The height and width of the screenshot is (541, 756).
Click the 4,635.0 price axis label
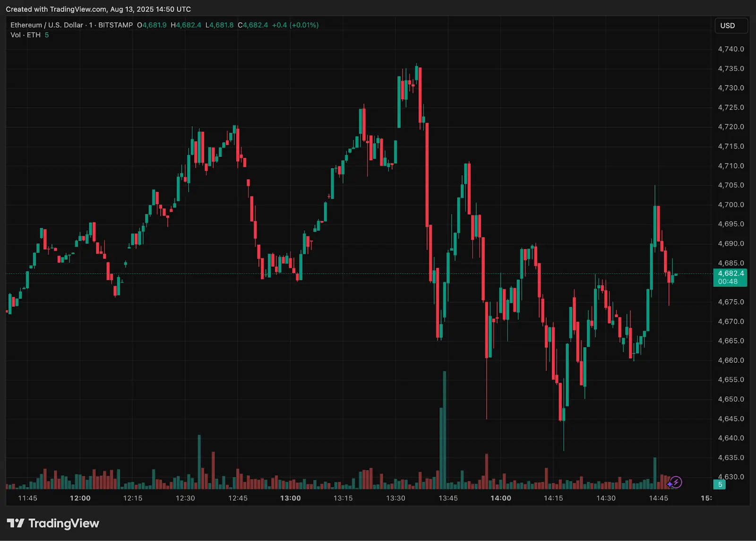pos(731,457)
